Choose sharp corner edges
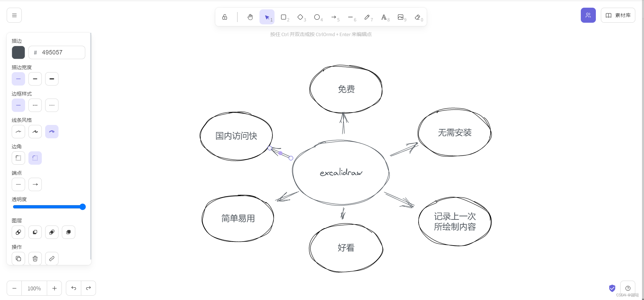 coord(18,158)
